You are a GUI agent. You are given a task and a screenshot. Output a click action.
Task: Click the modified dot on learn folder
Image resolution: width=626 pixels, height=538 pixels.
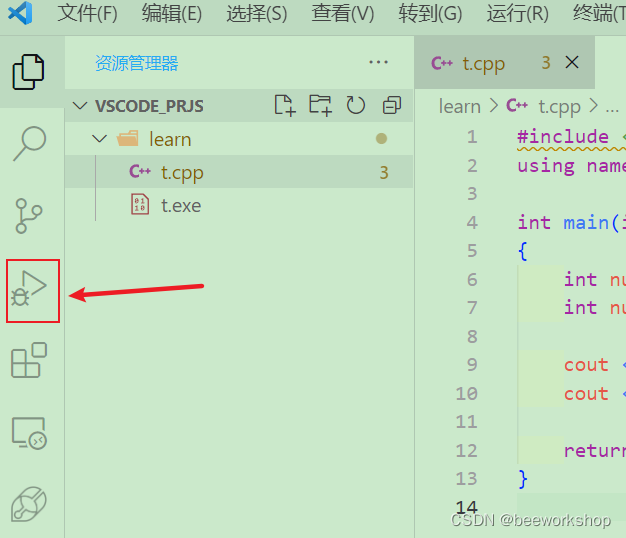point(381,138)
